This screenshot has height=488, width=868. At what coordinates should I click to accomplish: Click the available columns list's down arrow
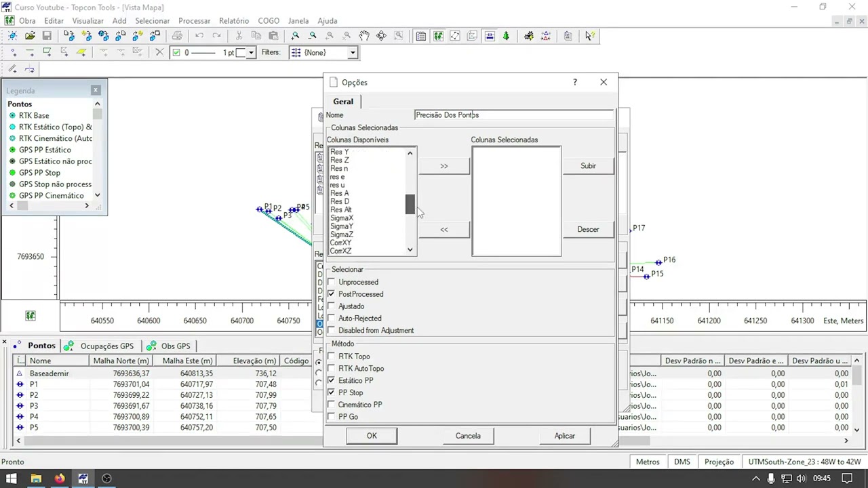click(x=410, y=250)
